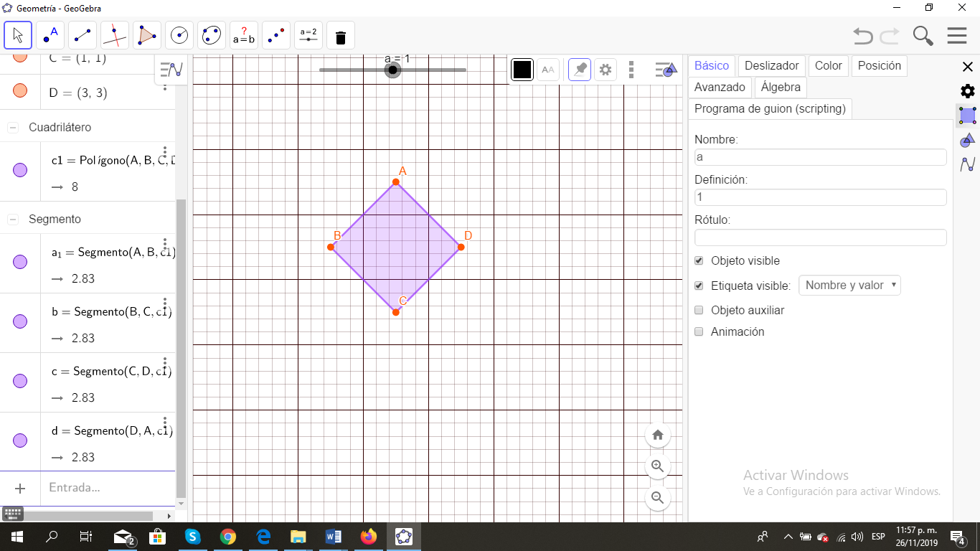Screen dimensions: 980x551
Task: Activate the Delete tool
Action: (x=340, y=34)
